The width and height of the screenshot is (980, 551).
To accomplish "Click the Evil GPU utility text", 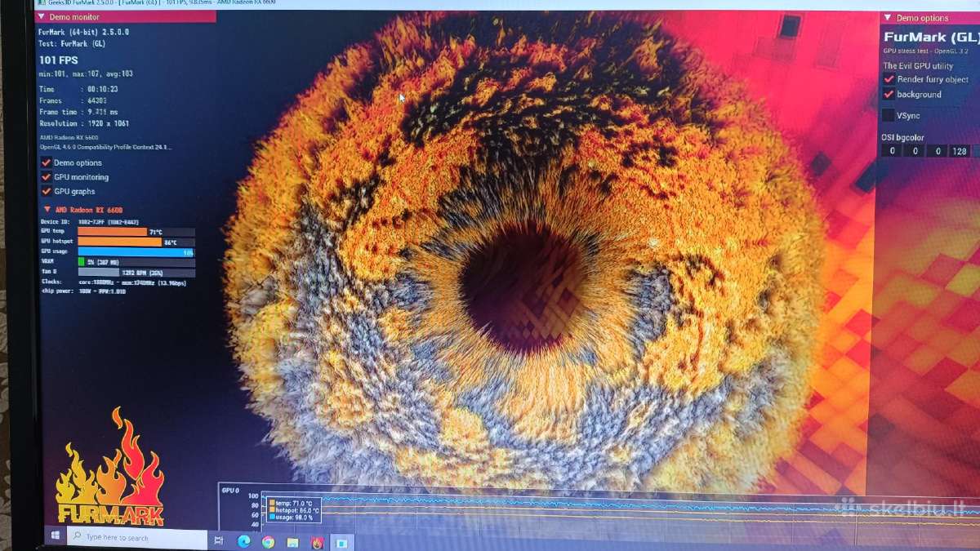I will pos(918,66).
